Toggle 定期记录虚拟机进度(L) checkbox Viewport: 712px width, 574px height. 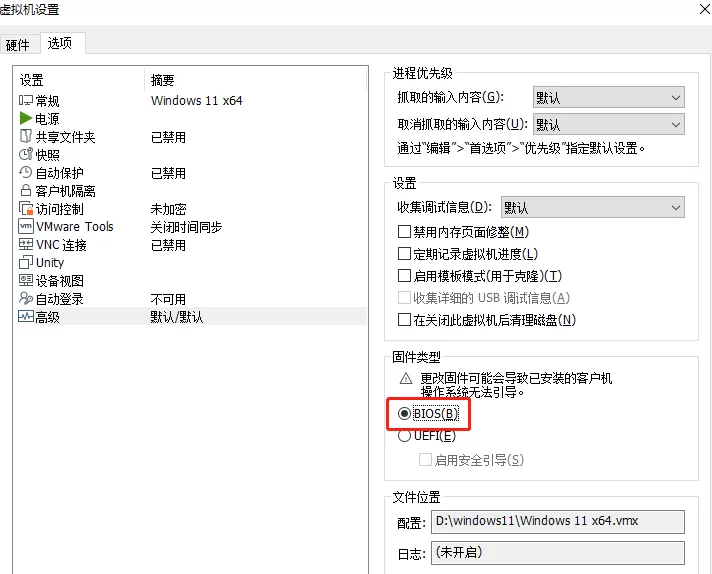pos(404,253)
